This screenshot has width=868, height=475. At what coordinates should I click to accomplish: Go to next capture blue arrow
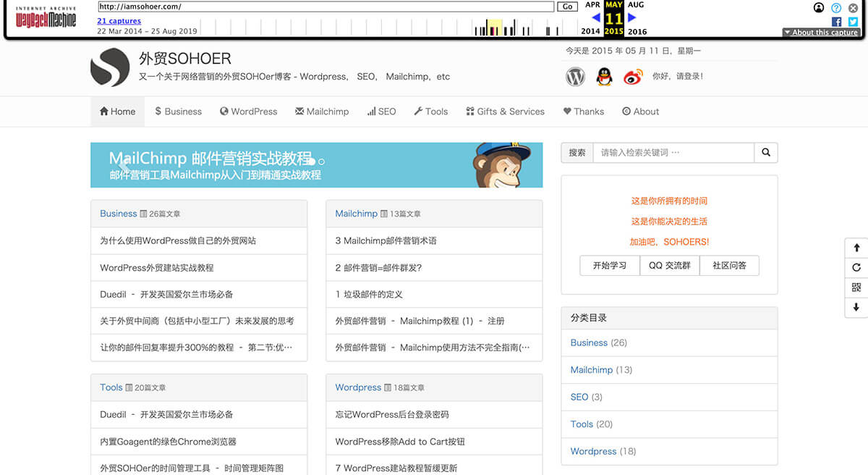(632, 17)
